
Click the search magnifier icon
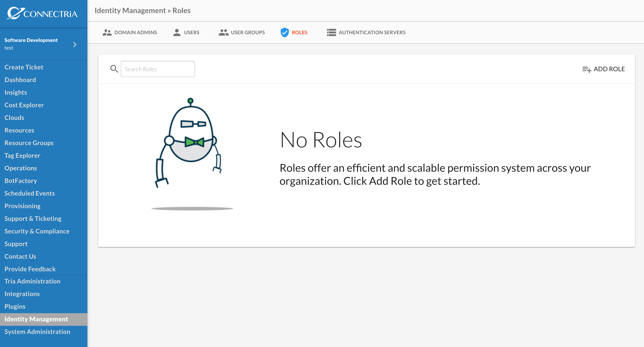coord(114,69)
